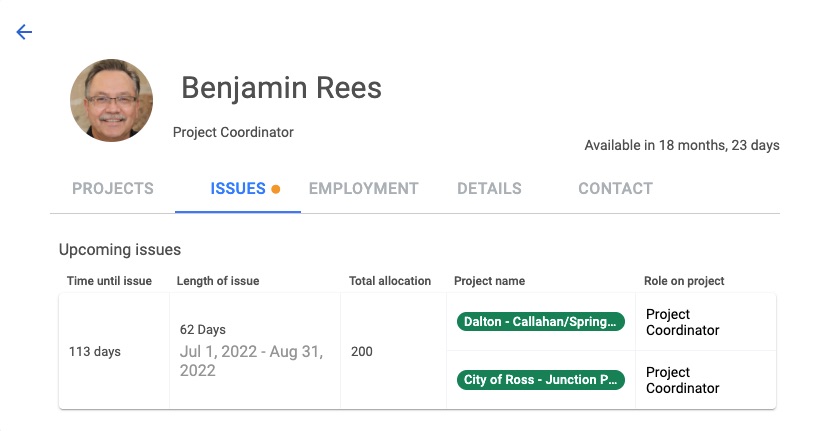Image resolution: width=828 pixels, height=431 pixels.
Task: Click the back arrow icon
Action: [24, 32]
